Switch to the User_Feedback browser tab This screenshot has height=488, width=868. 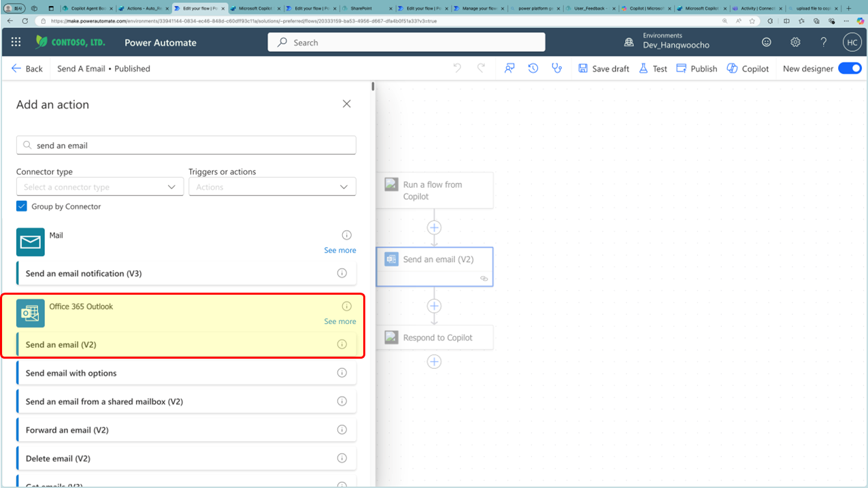point(590,8)
